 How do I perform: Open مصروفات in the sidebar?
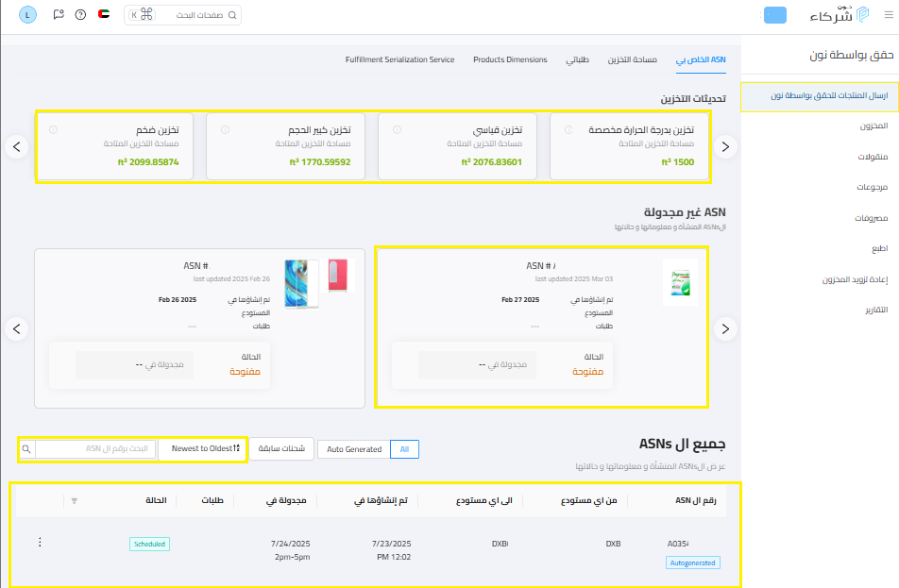tap(872, 218)
